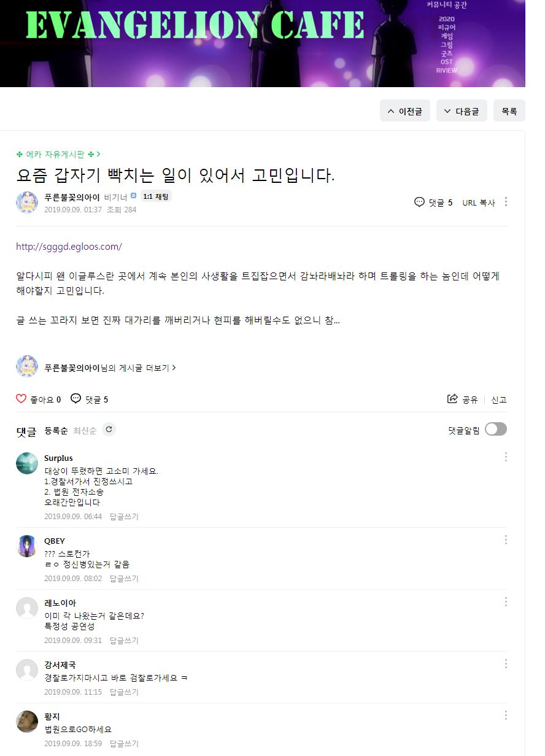
Task: Open three-dot menu on Surplus comment
Action: 506,457
